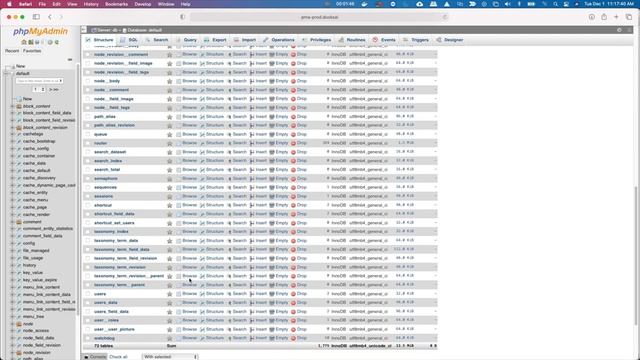Screen dimensions: 640x360
Task: Switch to Export tab
Action: tap(216, 40)
